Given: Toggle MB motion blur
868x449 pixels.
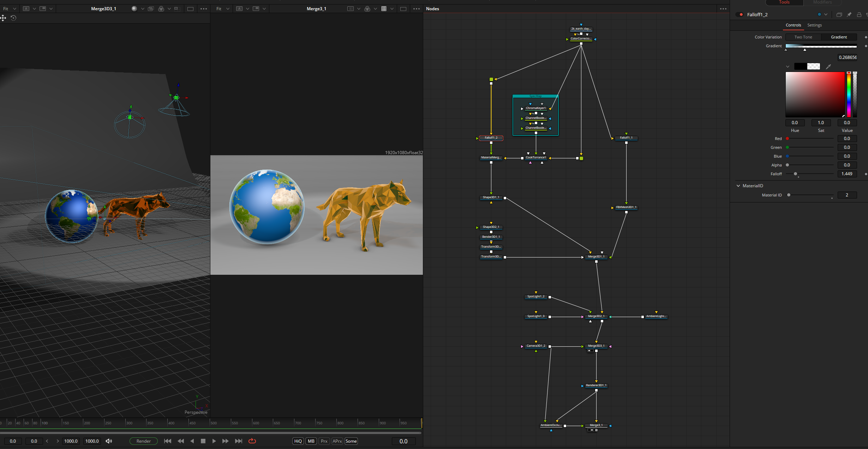Looking at the screenshot, I should 311,441.
